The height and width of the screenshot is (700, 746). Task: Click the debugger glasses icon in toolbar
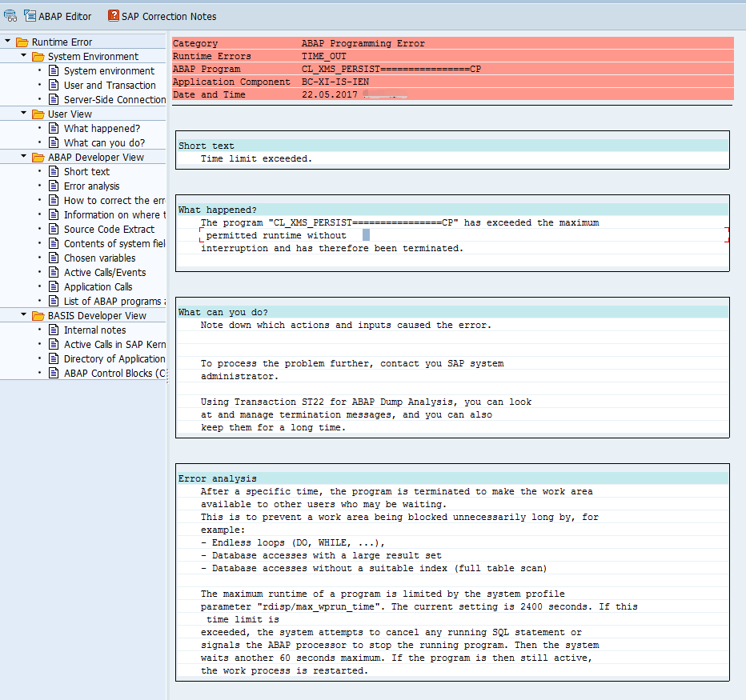[10, 16]
